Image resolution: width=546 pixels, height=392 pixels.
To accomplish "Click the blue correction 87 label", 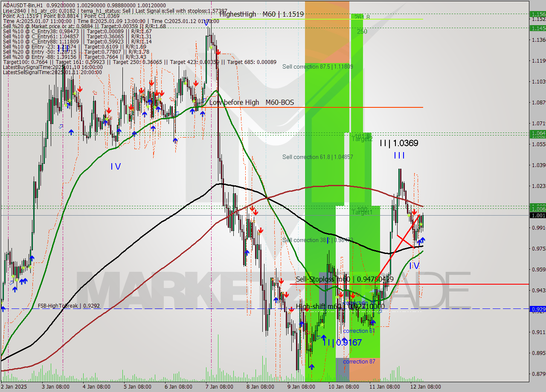I will point(359,361).
